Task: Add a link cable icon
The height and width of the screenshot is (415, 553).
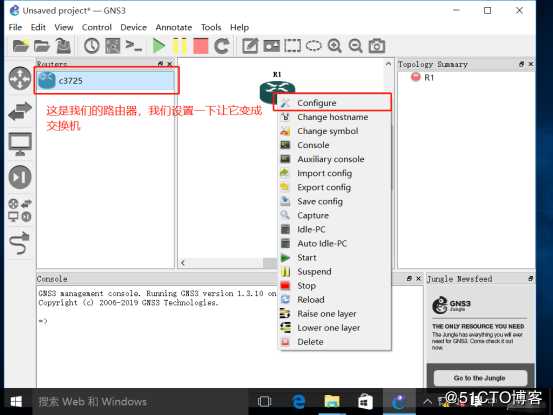Action: 19,243
